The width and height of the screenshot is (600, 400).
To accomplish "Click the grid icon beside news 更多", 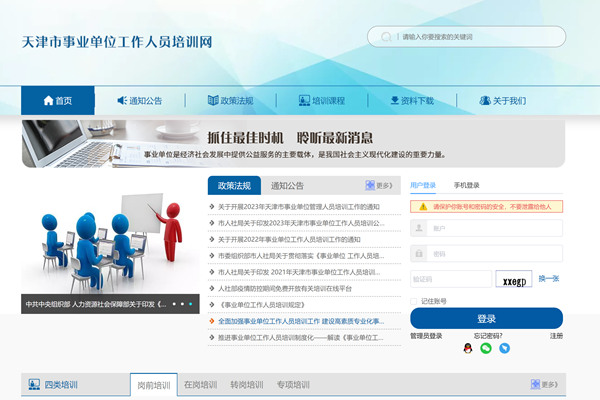I will point(370,185).
